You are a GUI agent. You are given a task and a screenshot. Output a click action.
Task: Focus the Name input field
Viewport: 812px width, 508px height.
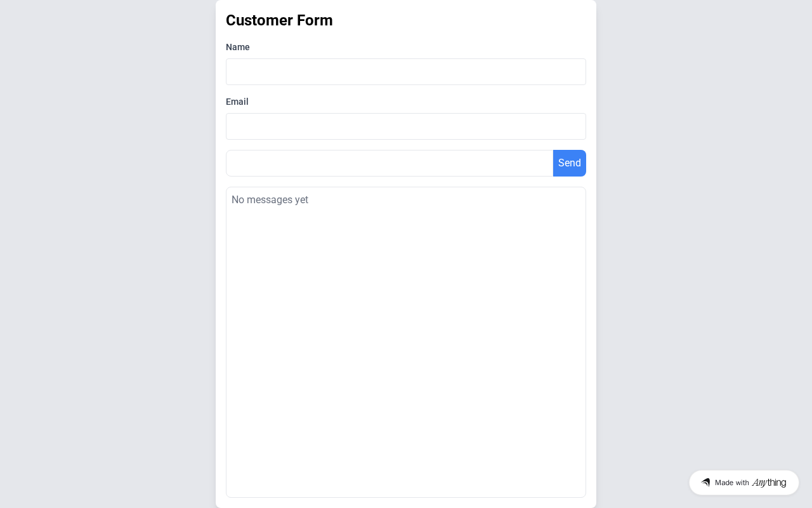[406, 72]
